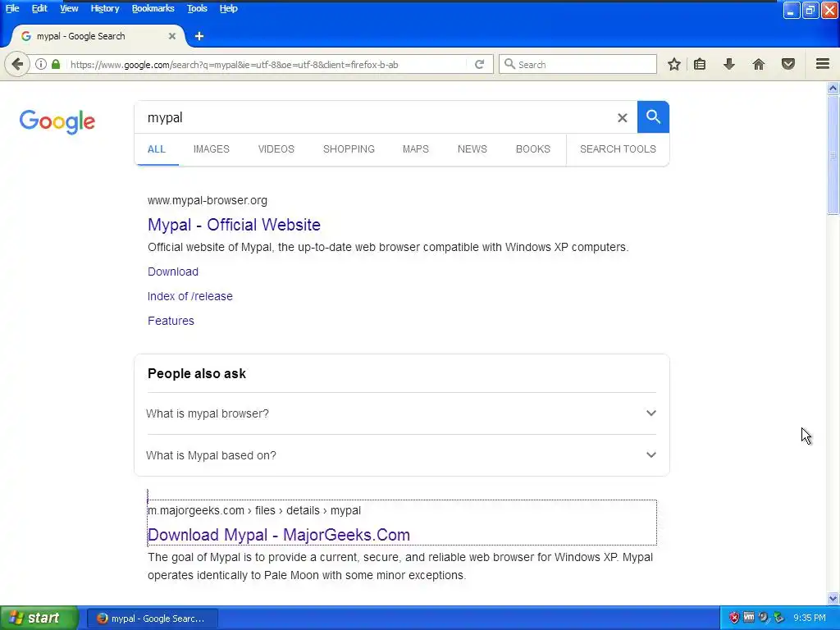Open a new tab with the plus icon
Screen dimensions: 840x630
[x=199, y=36]
